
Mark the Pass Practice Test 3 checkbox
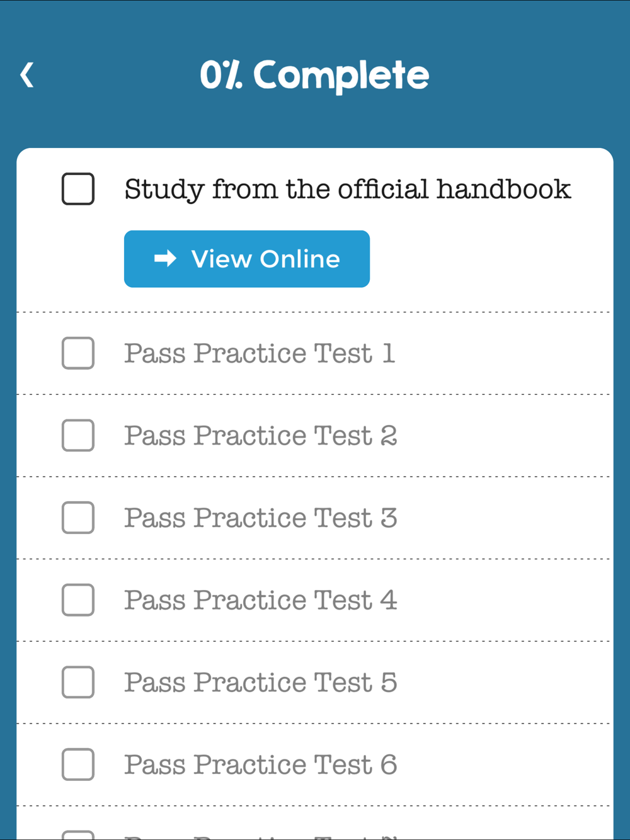[78, 518]
